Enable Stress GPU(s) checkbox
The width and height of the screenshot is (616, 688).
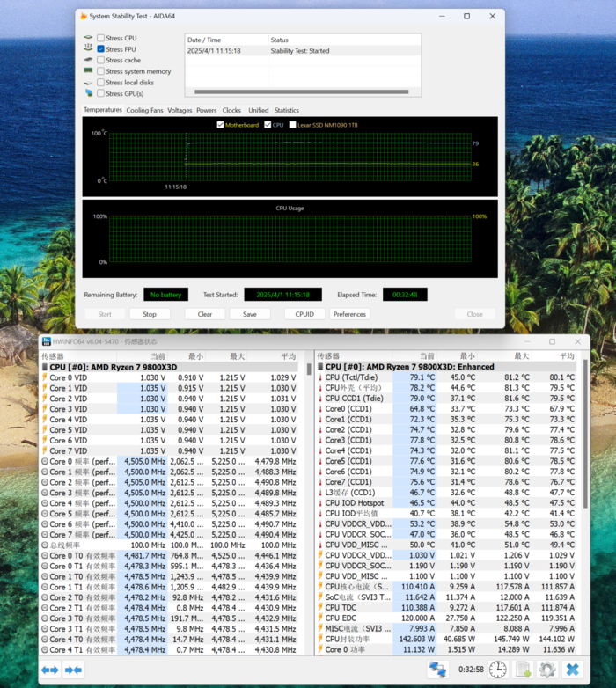pyautogui.click(x=101, y=93)
